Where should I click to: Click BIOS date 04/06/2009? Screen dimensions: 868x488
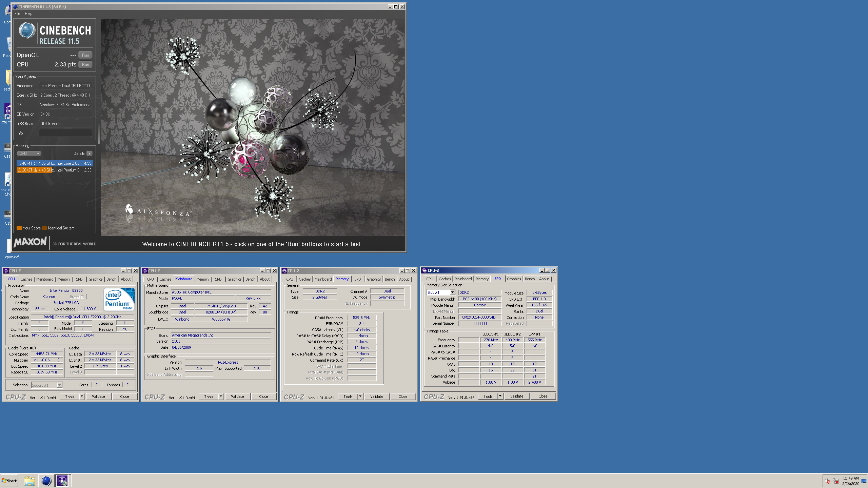221,347
